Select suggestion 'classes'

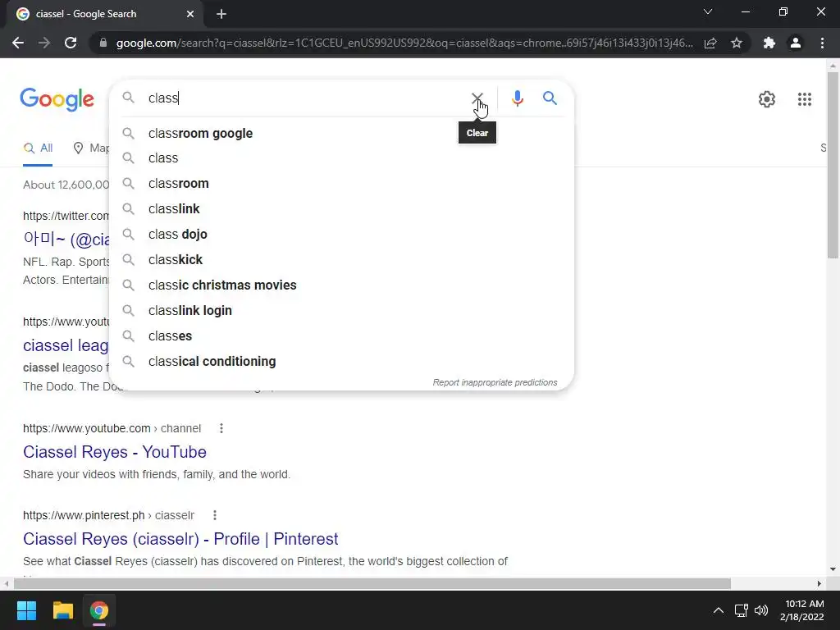(x=341, y=336)
